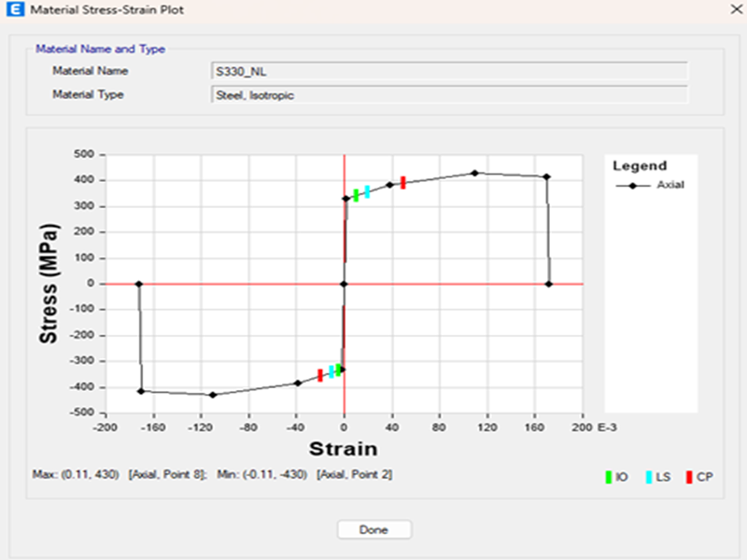Click the cyan LS legend swatch
The width and height of the screenshot is (747, 560).
point(648,477)
